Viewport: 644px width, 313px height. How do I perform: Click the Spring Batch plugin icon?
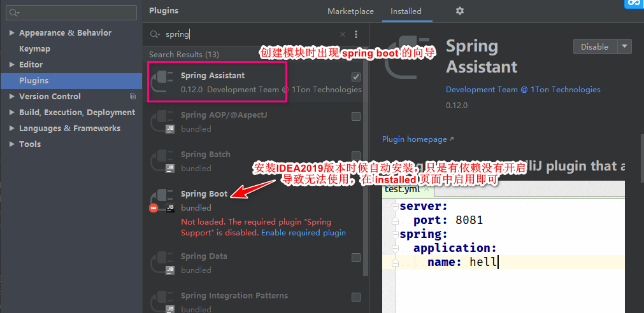[162, 161]
